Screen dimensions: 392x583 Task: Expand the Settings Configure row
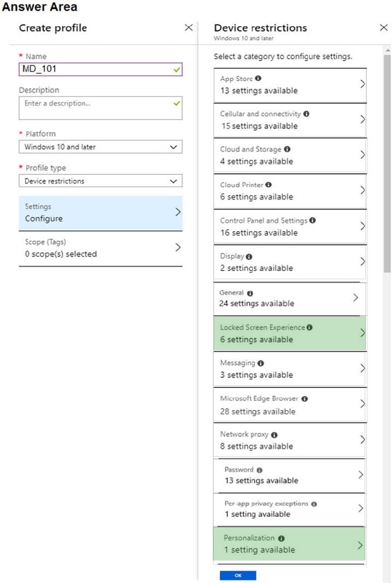click(100, 213)
